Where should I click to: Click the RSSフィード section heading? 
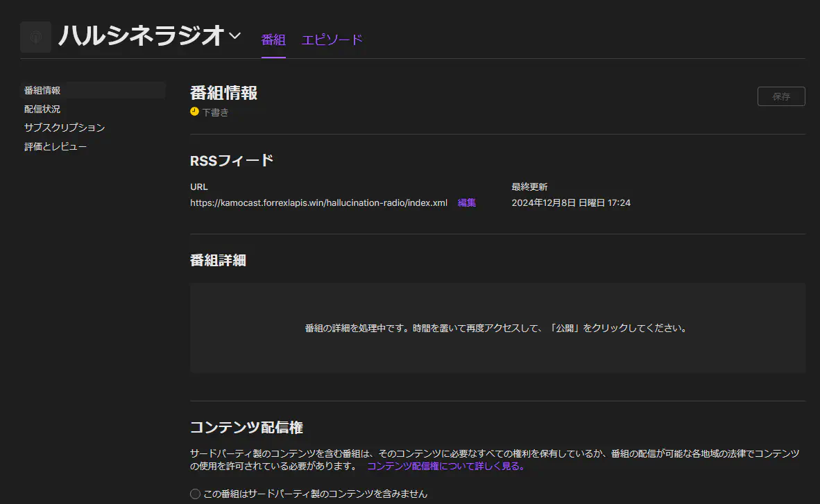232,161
